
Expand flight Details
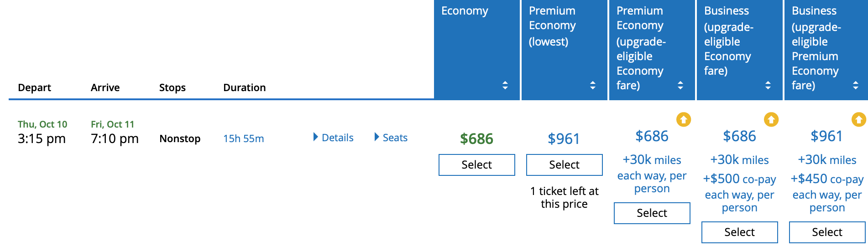[334, 138]
